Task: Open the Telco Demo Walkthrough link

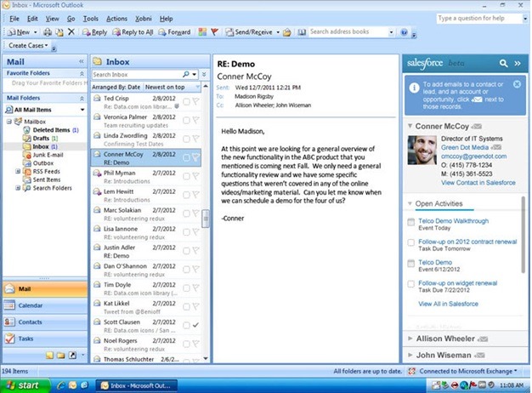Action: coord(453,221)
